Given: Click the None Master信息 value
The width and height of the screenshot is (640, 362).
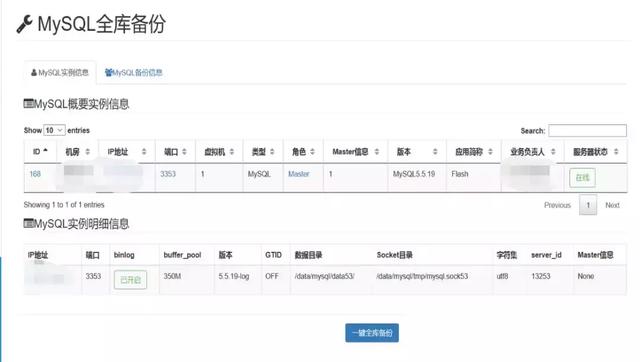Looking at the screenshot, I should coord(586,276).
